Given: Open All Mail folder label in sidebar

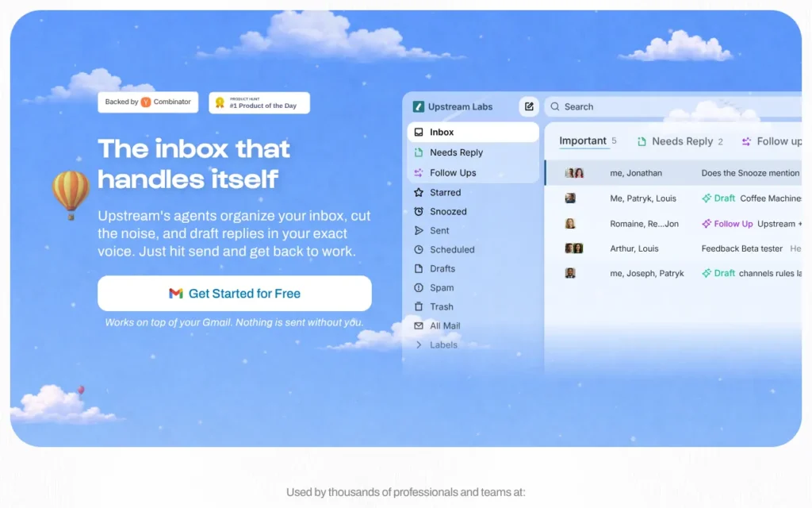Looking at the screenshot, I should click(445, 325).
